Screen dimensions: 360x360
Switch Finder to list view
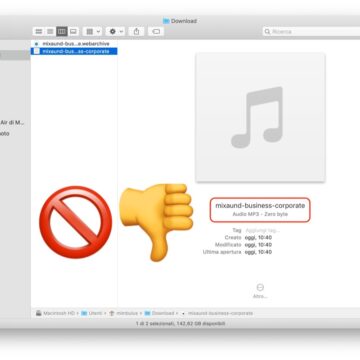click(50, 31)
